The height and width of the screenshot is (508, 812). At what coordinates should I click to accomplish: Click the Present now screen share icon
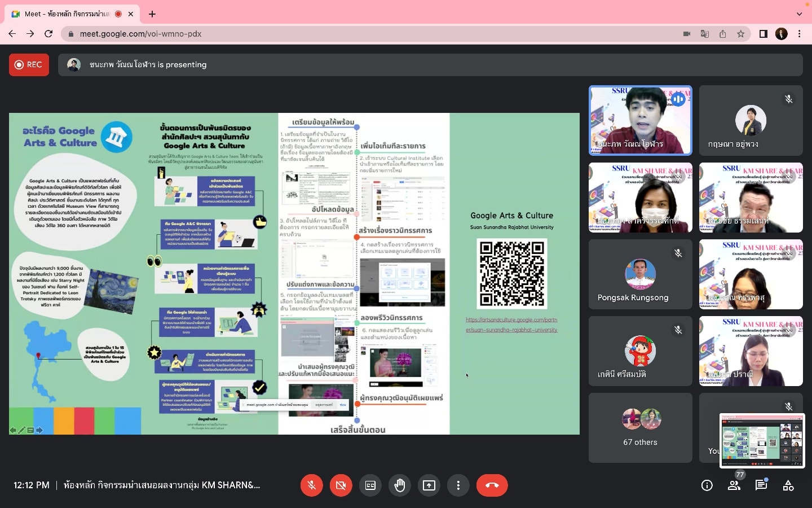point(429,485)
